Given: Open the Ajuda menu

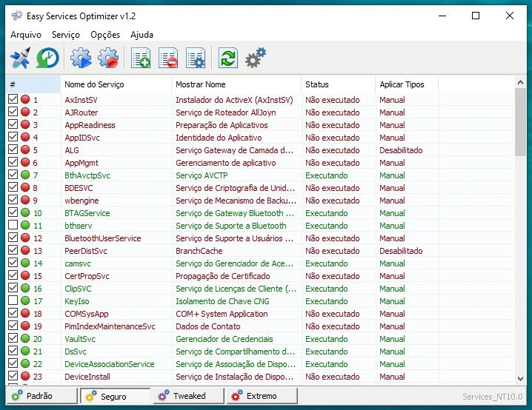Looking at the screenshot, I should (x=142, y=35).
